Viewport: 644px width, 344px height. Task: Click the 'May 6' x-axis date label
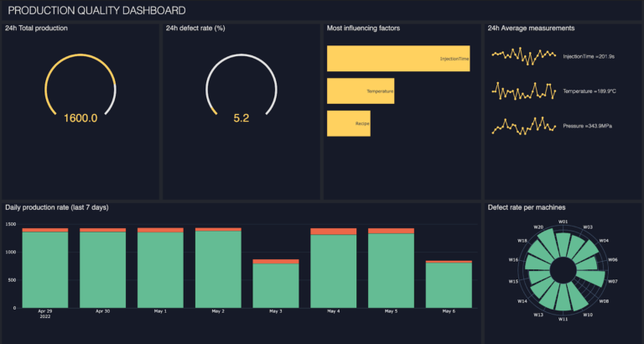coord(449,311)
